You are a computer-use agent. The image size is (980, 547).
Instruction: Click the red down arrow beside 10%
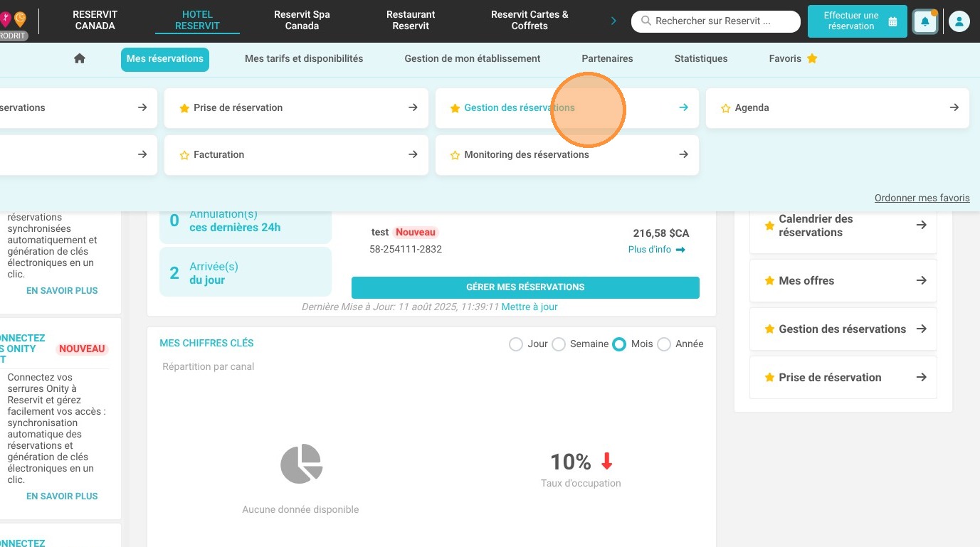(606, 462)
